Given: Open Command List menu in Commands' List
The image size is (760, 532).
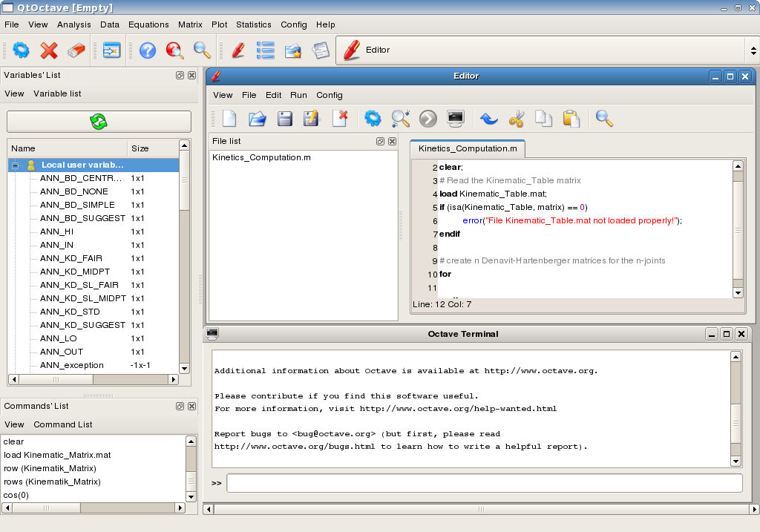Looking at the screenshot, I should tap(62, 425).
